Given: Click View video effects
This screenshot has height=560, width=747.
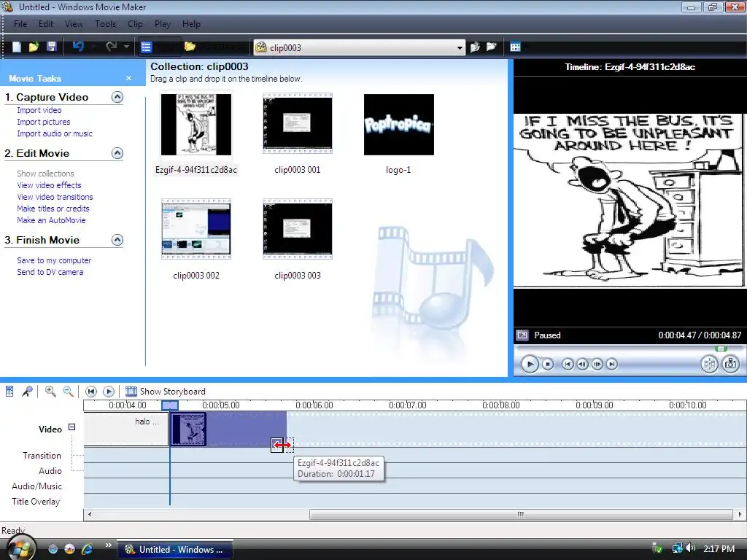Looking at the screenshot, I should (x=49, y=185).
